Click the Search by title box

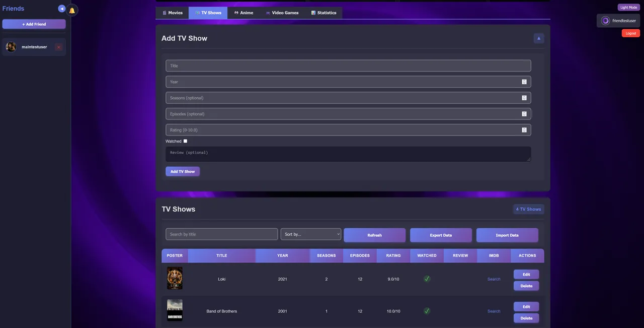point(222,234)
